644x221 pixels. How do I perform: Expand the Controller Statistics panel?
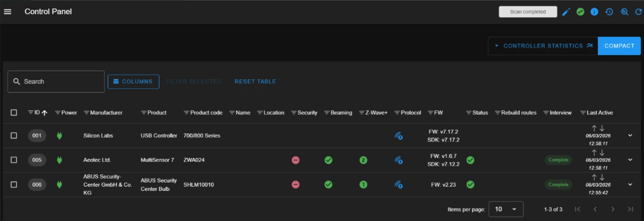tap(543, 46)
